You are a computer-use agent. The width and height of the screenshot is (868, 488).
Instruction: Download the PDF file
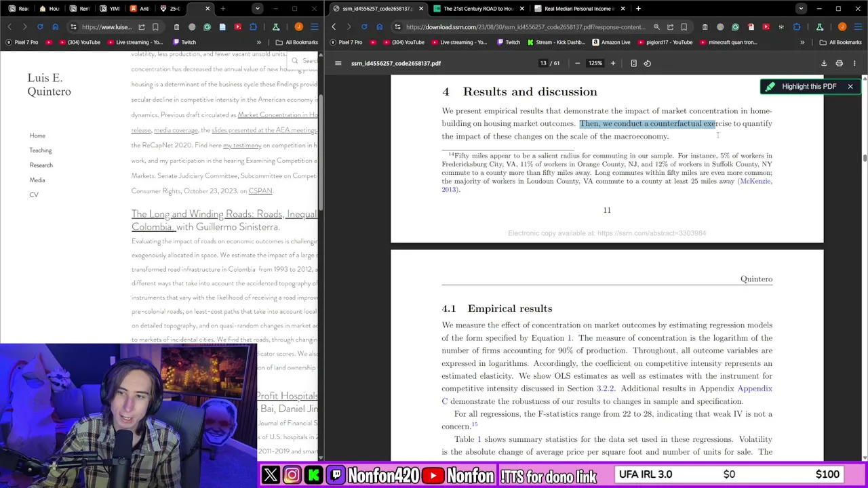pyautogui.click(x=824, y=63)
